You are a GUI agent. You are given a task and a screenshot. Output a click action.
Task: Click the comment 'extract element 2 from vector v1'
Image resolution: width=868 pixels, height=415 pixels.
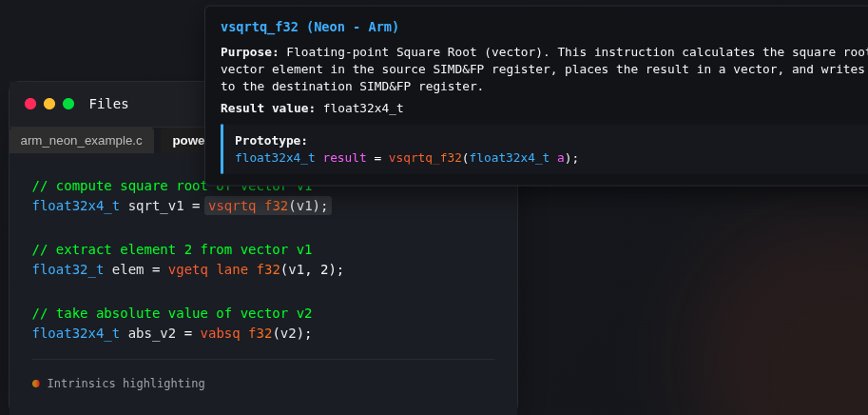[172, 249]
